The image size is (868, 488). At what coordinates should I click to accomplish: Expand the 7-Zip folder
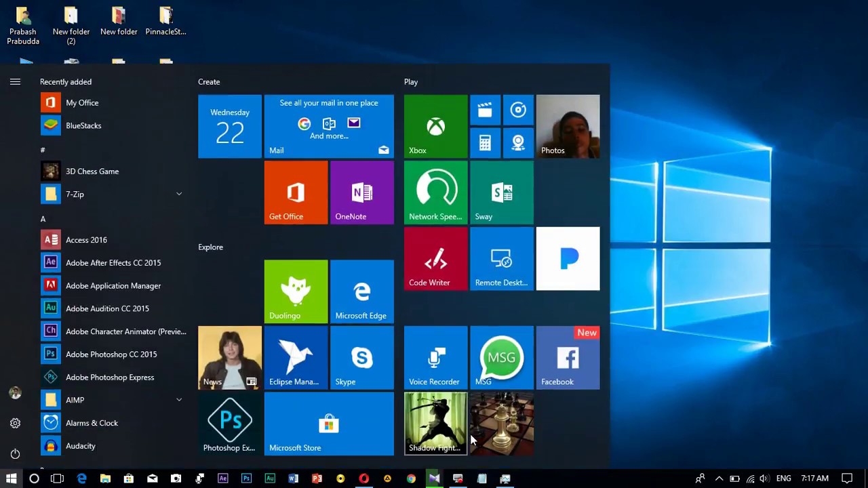179,195
